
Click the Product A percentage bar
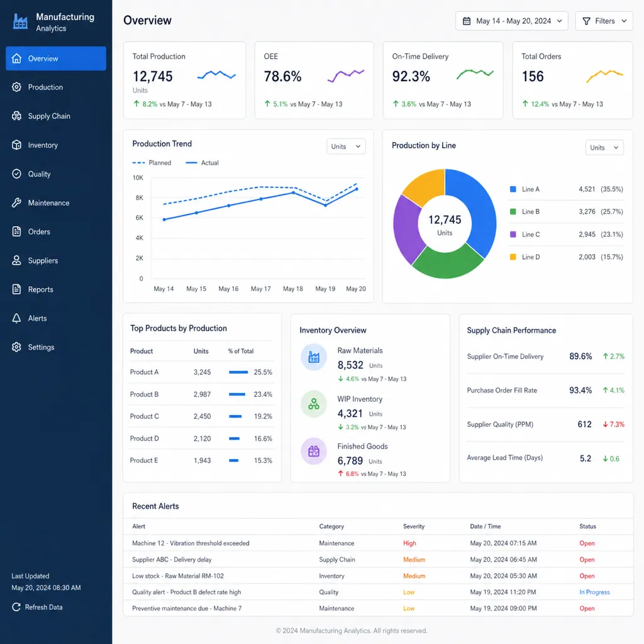click(238, 372)
